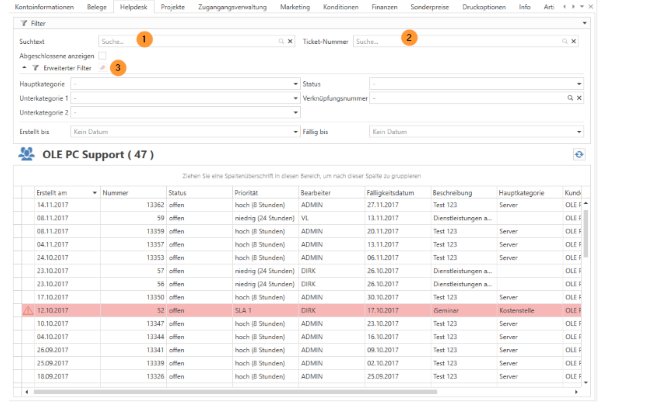Open the Fällig bis date dropdown
The height and width of the screenshot is (408, 646).
578,131
